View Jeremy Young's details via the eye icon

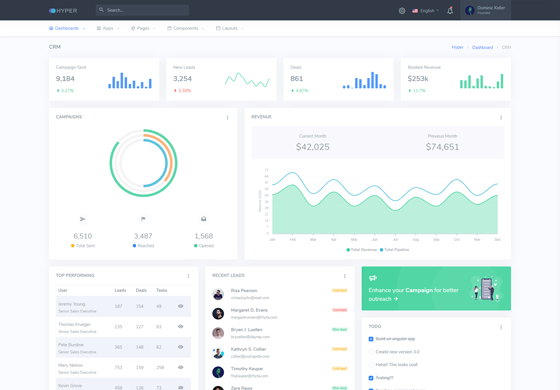pyautogui.click(x=181, y=306)
